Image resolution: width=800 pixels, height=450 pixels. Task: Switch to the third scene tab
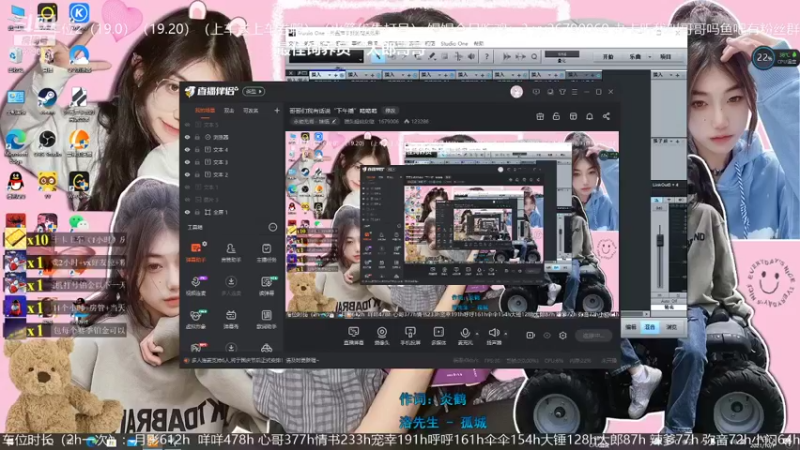(250, 110)
